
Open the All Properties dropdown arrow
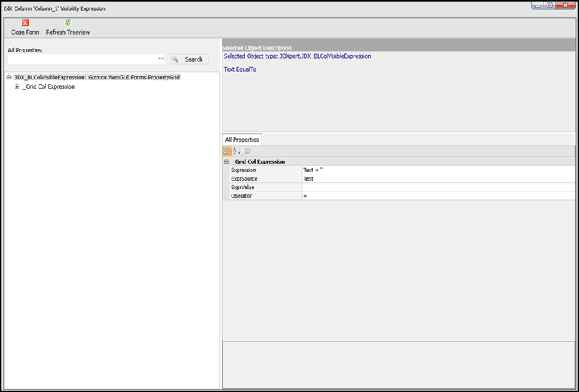pyautogui.click(x=161, y=59)
